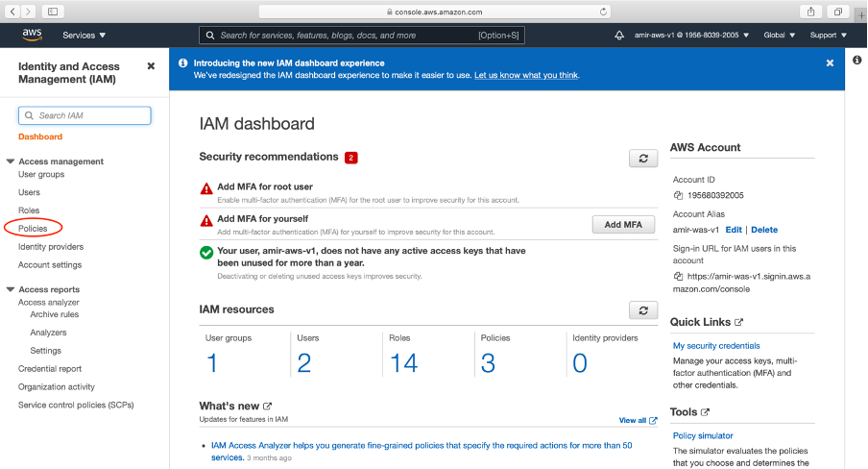Click the AWS logo home icon
The height and width of the screenshot is (469, 868).
click(32, 35)
